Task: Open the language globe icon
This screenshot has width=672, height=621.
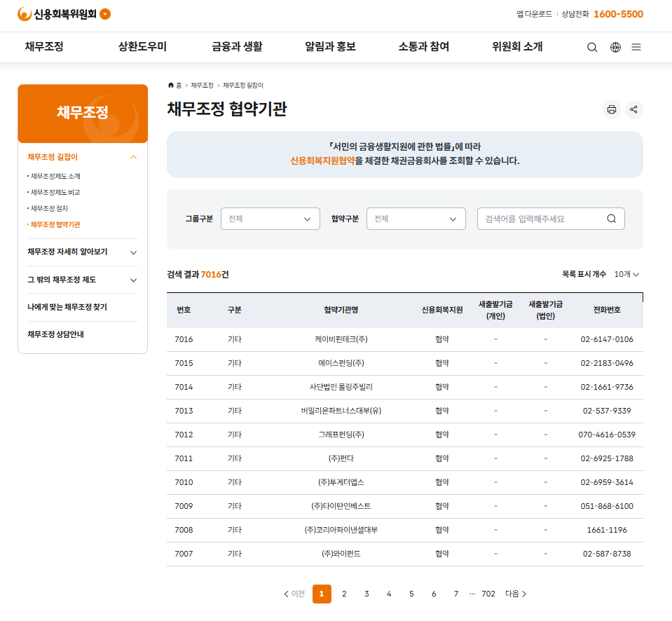Action: click(615, 47)
